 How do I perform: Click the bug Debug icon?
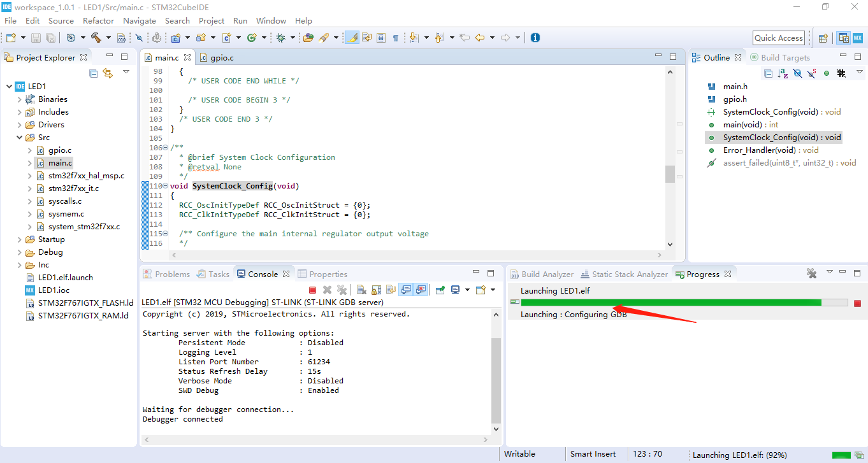[280, 38]
